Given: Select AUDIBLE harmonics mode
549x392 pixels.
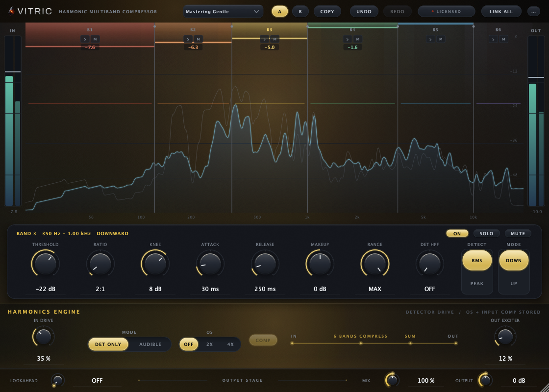Looking at the screenshot, I should click(x=150, y=344).
